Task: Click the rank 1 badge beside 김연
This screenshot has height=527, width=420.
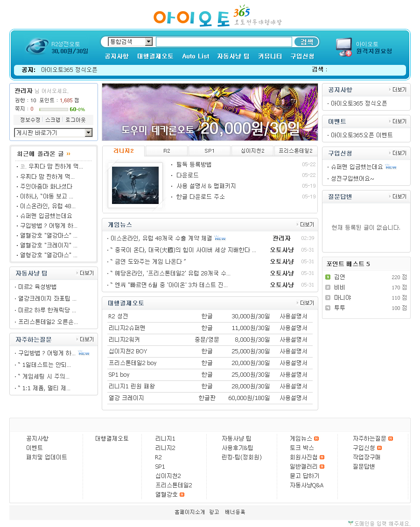Action: pyautogui.click(x=328, y=277)
